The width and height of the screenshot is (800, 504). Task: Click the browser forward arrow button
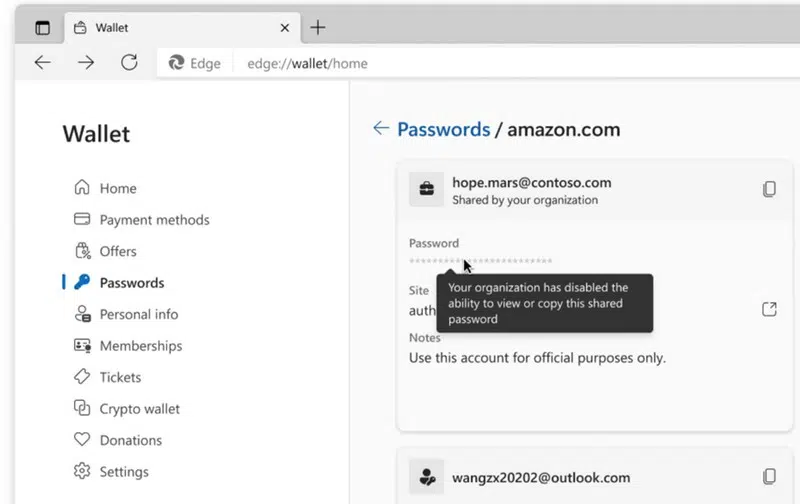[x=86, y=63]
